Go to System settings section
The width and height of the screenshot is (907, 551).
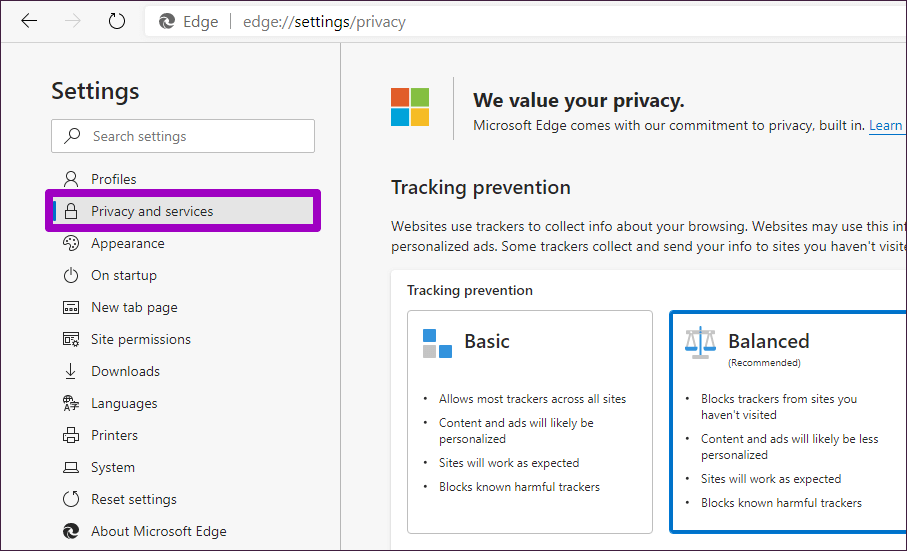(113, 467)
